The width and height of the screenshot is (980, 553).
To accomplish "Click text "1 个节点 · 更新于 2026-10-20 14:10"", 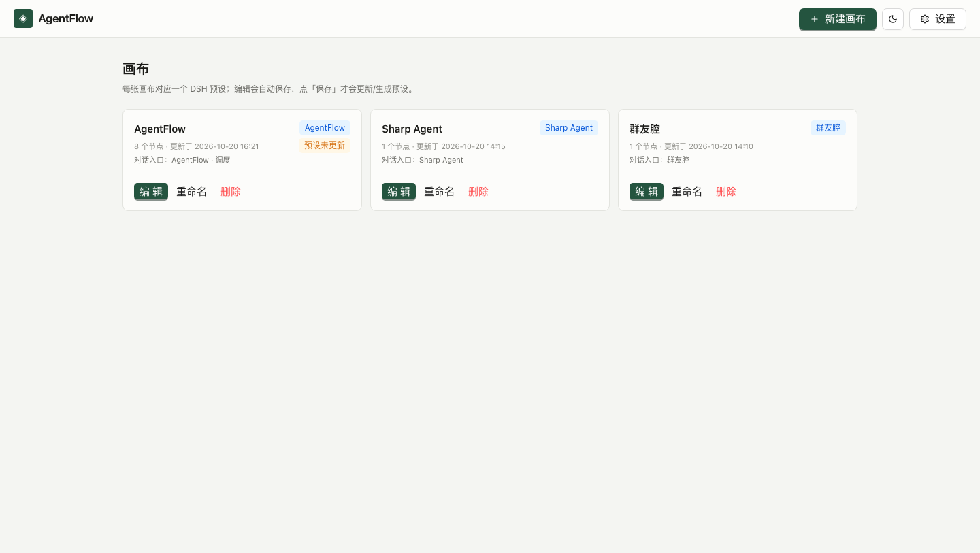I will point(691,146).
